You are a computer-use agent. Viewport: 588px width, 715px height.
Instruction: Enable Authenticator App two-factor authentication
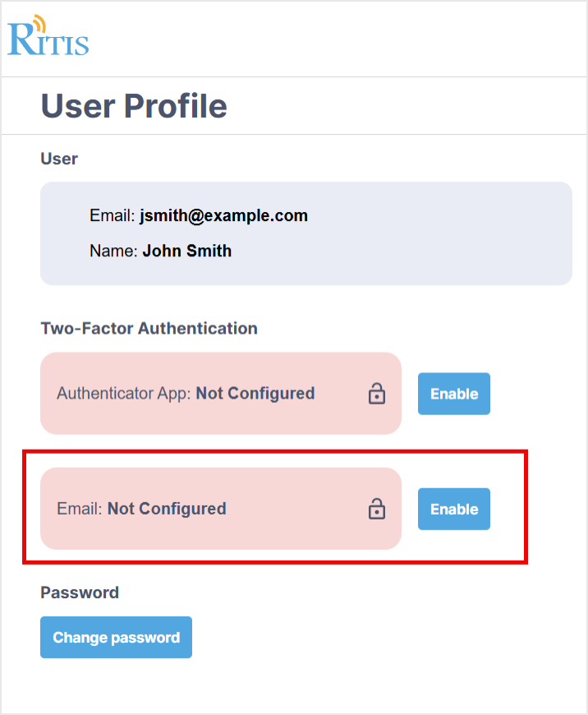(x=453, y=394)
